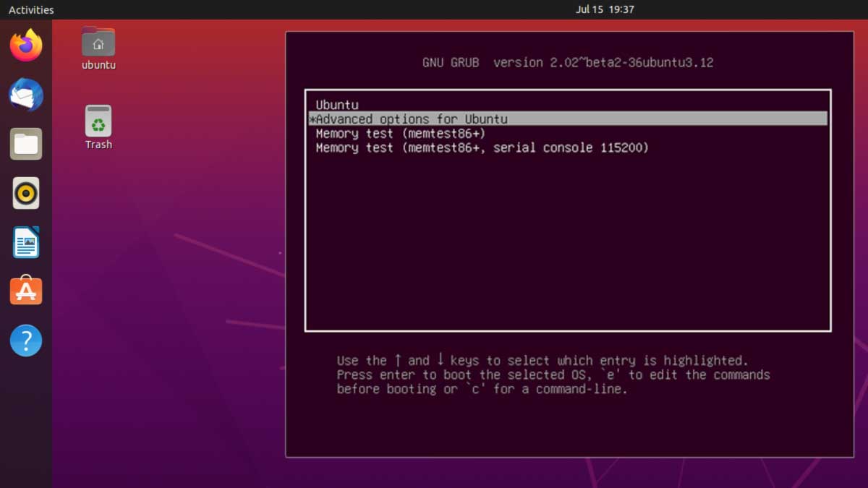
Task: Open the Help icon in dock
Action: click(26, 340)
